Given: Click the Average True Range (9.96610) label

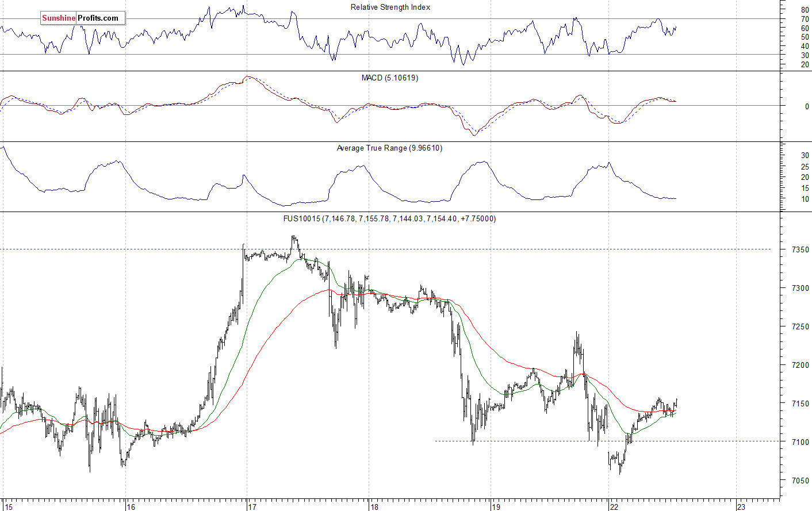Looking at the screenshot, I should (x=389, y=148).
